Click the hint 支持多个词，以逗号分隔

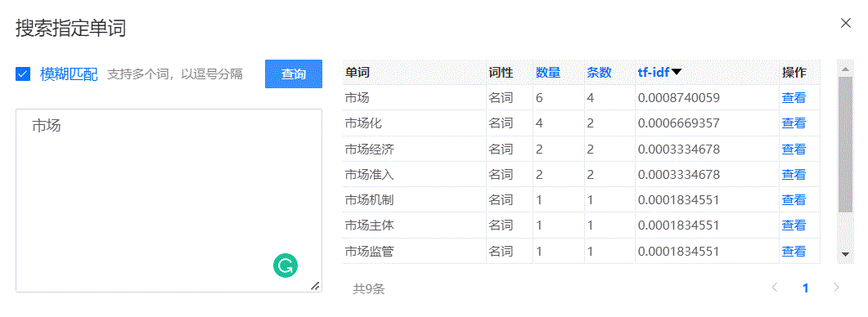tap(174, 74)
